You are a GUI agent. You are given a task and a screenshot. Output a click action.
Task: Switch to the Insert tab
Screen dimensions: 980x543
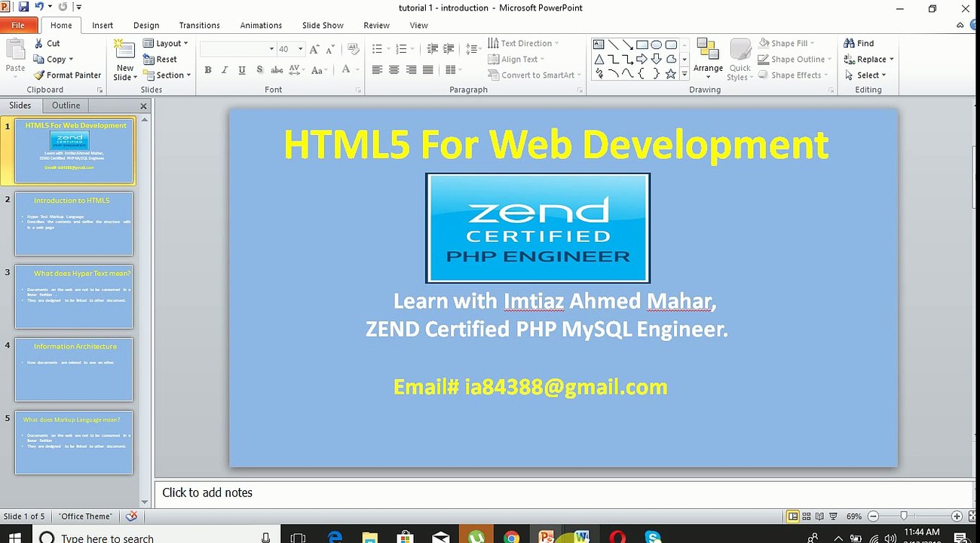click(103, 25)
